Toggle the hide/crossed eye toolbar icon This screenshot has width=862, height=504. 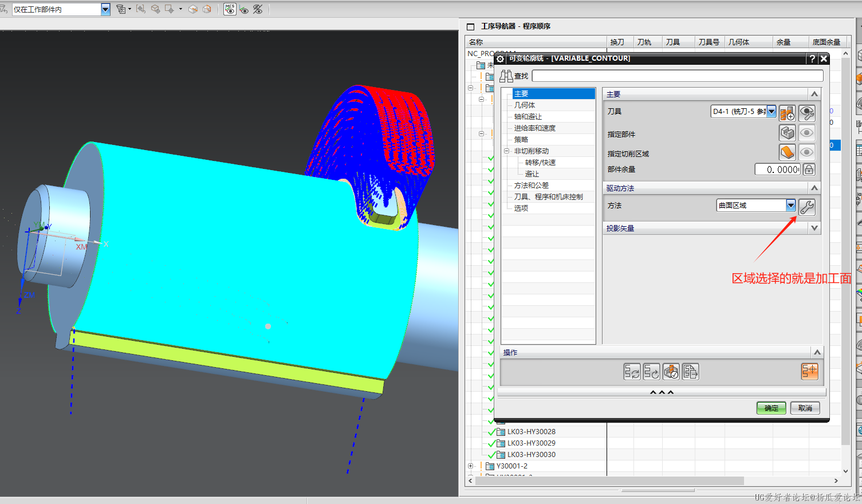(258, 9)
